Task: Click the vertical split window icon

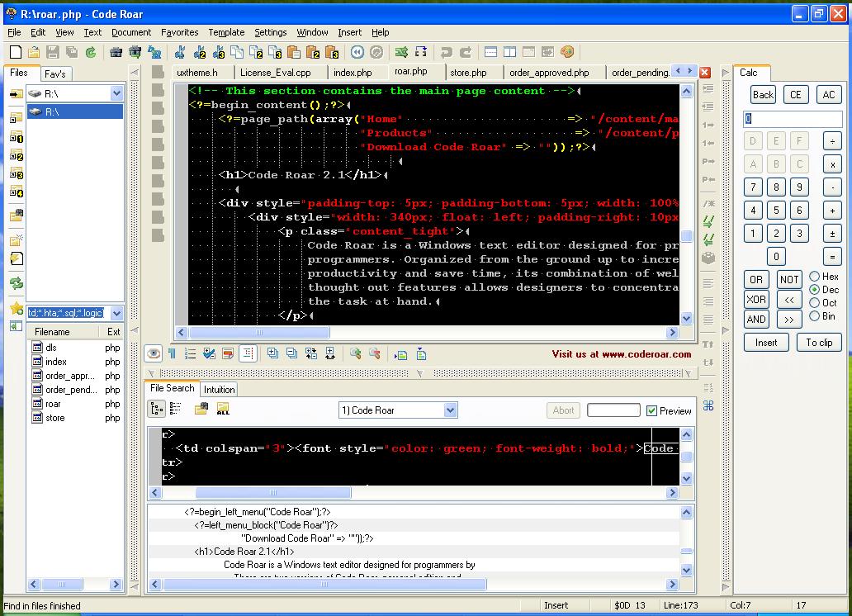Action: pos(509,52)
